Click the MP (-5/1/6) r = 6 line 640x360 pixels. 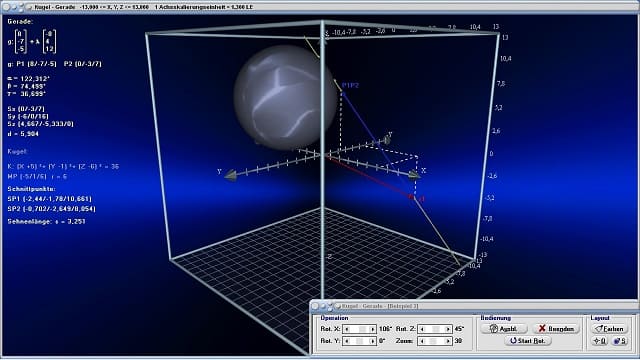pos(37,176)
